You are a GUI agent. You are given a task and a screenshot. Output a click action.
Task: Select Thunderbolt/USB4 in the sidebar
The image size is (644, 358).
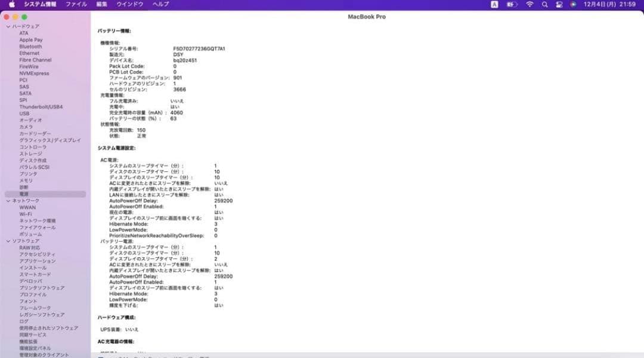pyautogui.click(x=41, y=107)
